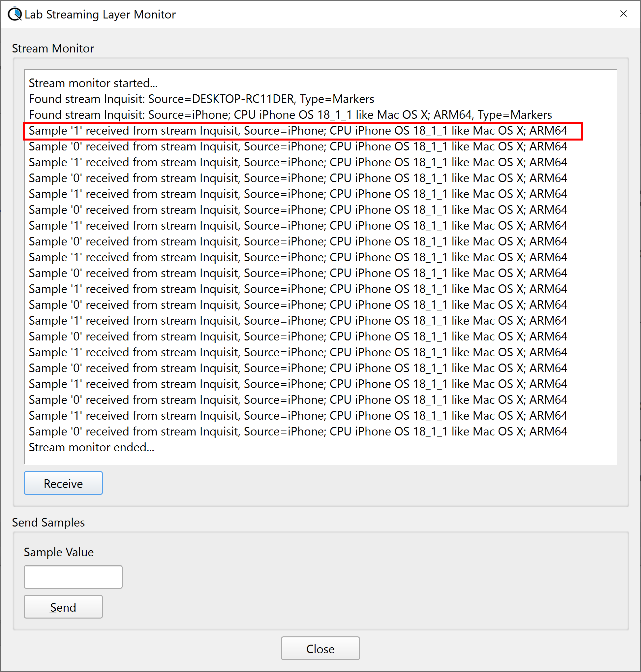Click the Receive button
Image resolution: width=641 pixels, height=672 pixels.
(x=63, y=483)
